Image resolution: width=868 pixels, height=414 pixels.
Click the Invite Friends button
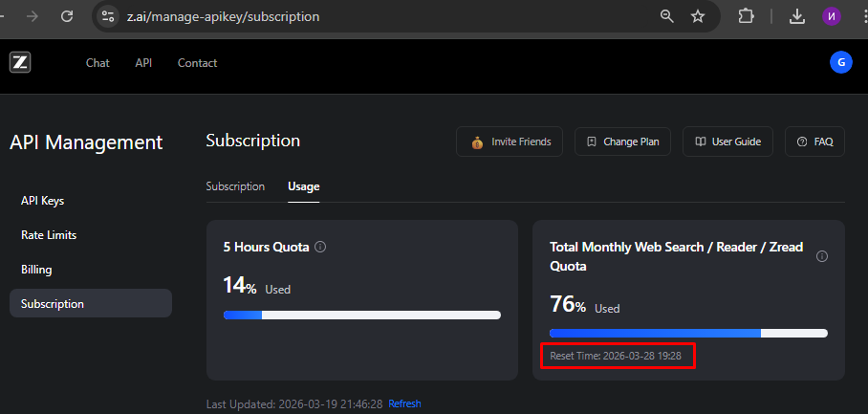(510, 142)
